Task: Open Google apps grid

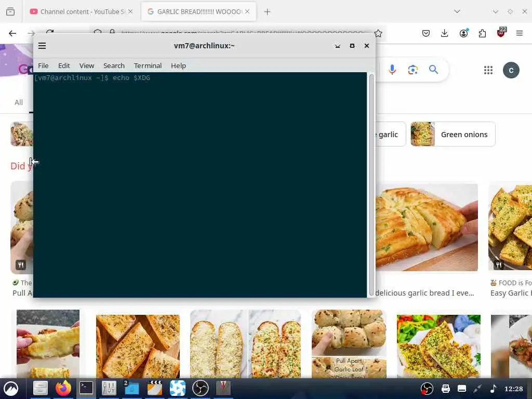Action: pyautogui.click(x=488, y=70)
